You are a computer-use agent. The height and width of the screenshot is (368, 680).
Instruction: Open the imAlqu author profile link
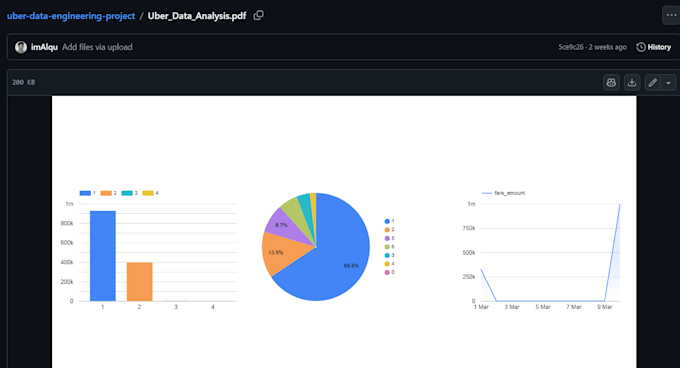coord(44,47)
